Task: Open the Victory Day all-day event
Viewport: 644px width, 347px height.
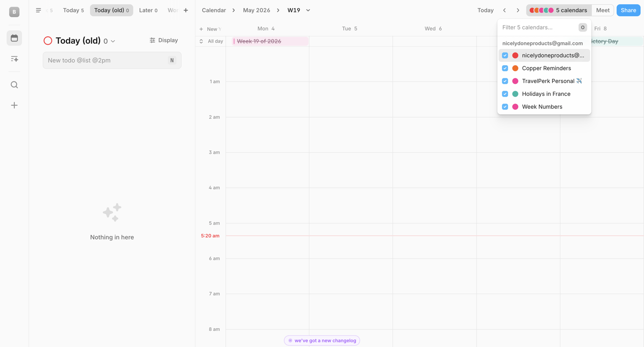Action: click(617, 41)
